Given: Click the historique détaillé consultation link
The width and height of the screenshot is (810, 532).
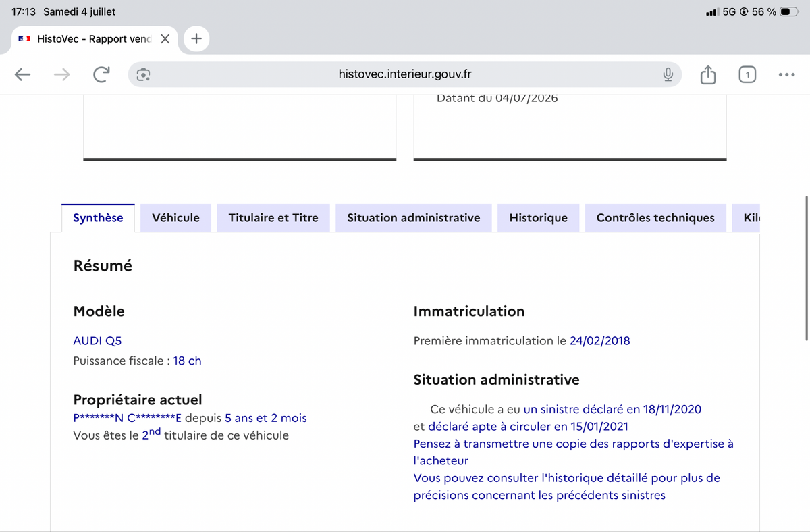Looking at the screenshot, I should [567, 487].
